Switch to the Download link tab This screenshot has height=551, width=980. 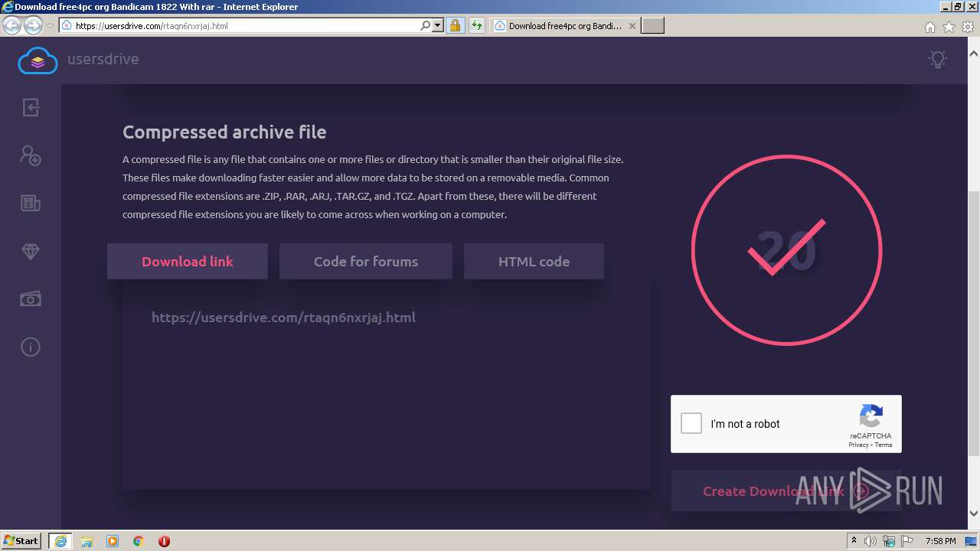(188, 261)
